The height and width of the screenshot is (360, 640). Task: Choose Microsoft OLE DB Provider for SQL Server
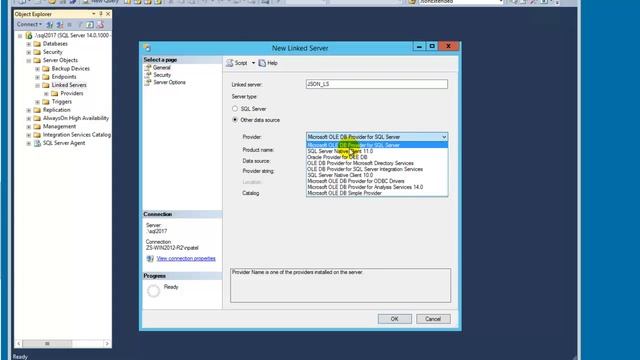point(377,145)
